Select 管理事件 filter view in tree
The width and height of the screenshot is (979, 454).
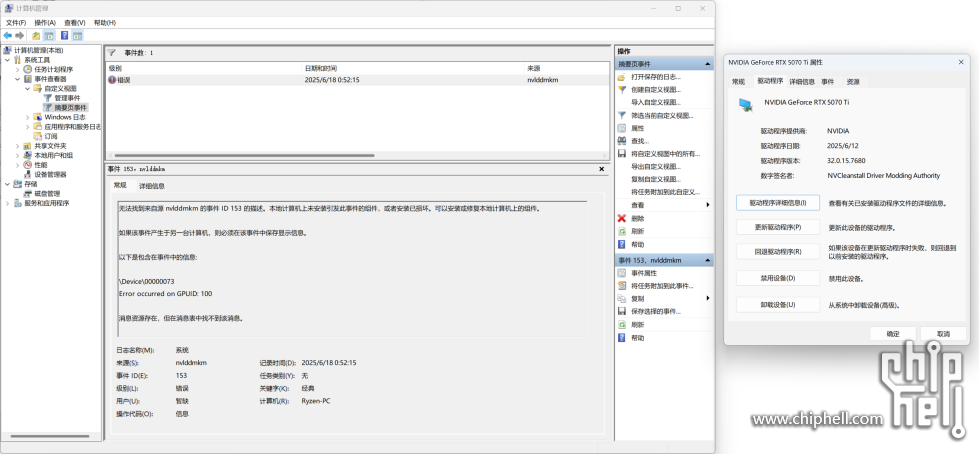67,98
